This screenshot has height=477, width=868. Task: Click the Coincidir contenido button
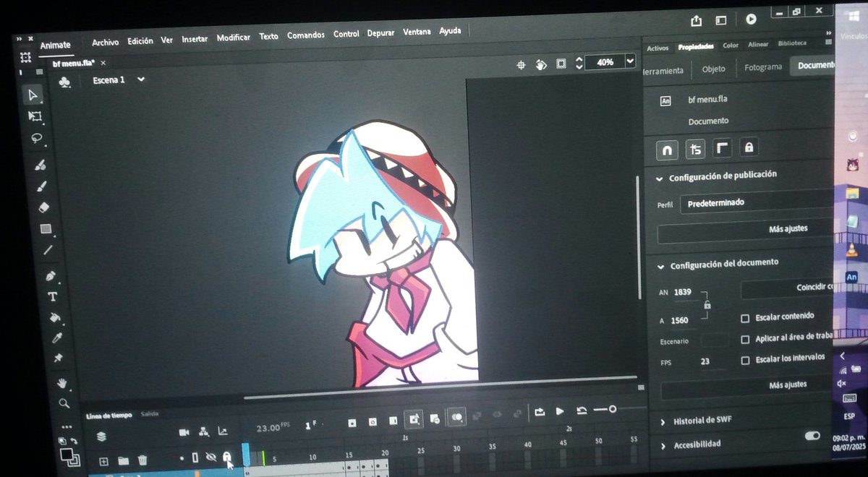pyautogui.click(x=788, y=288)
